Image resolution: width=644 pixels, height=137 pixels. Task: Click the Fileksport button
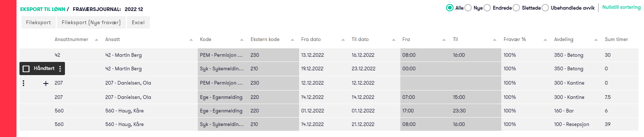(x=39, y=22)
